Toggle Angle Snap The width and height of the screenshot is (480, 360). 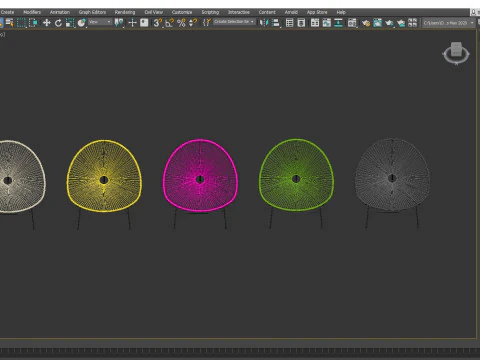pyautogui.click(x=169, y=23)
